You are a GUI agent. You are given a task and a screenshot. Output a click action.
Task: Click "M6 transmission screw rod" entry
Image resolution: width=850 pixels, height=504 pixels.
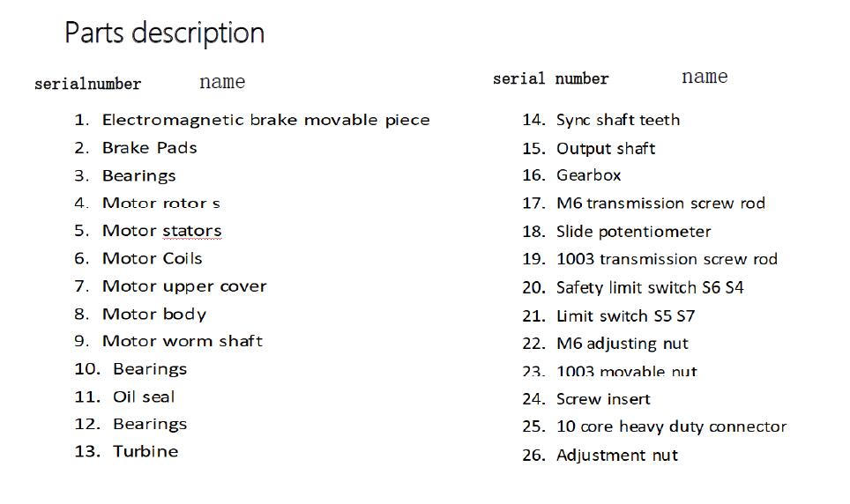pos(660,204)
